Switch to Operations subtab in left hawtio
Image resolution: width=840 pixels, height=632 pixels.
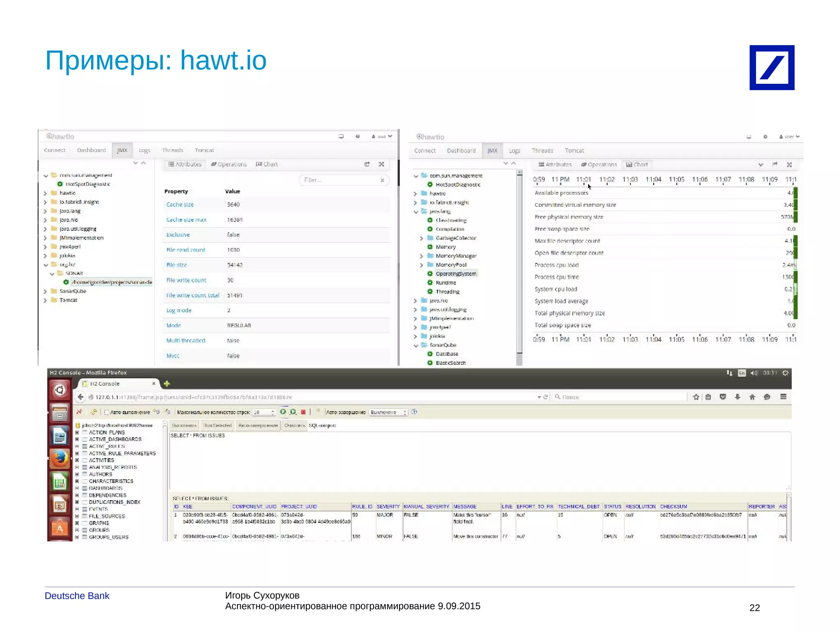tap(229, 164)
